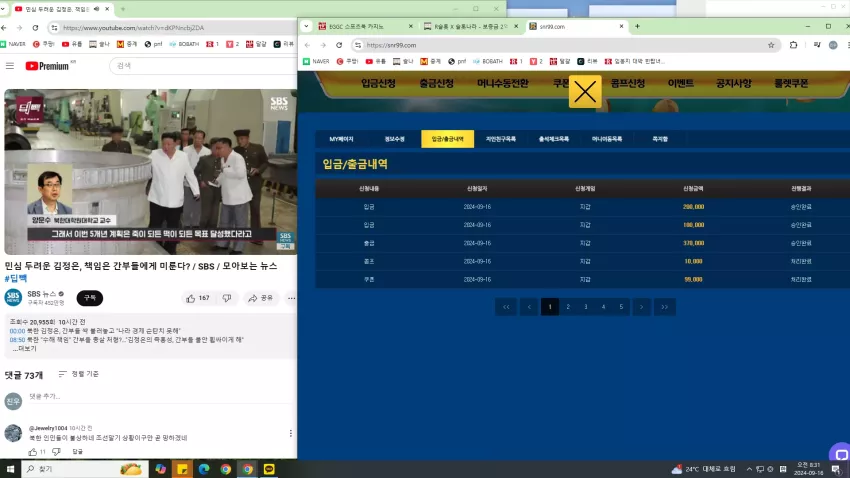Like the @Jewelry1004 comment
850x478 pixels.
(33, 451)
